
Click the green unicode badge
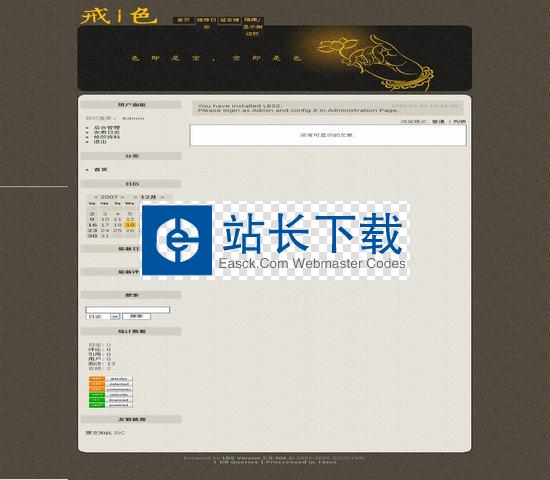(x=111, y=395)
